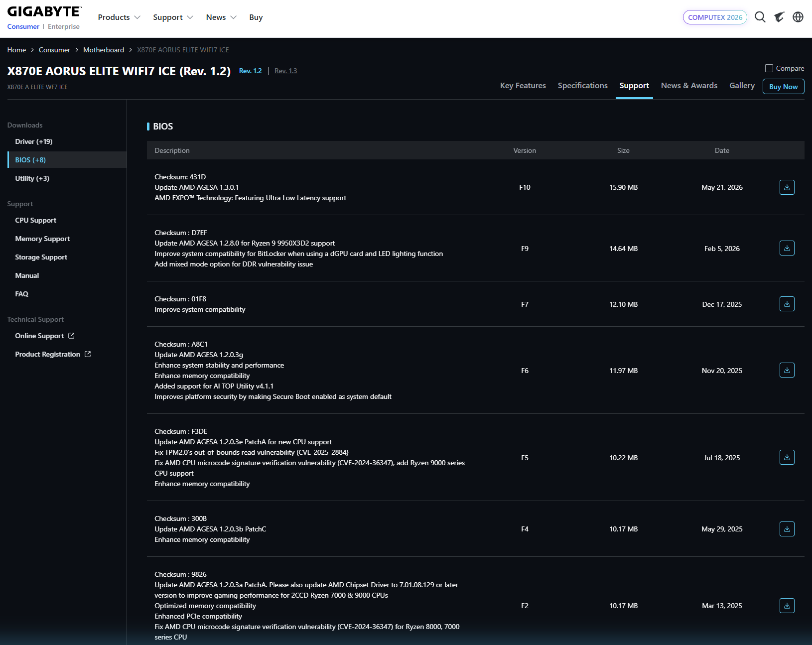Select BIOS (+8) in sidebar
812x645 pixels.
(67, 160)
